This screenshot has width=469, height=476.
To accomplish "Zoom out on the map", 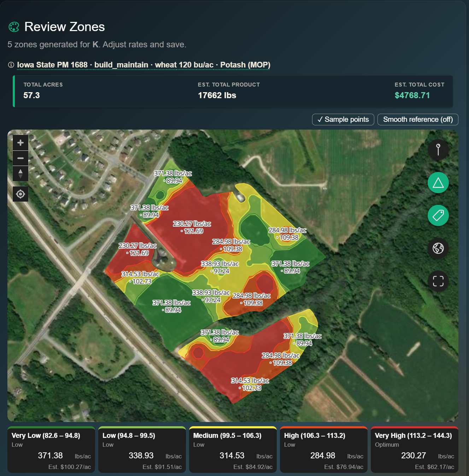I will [x=20, y=158].
